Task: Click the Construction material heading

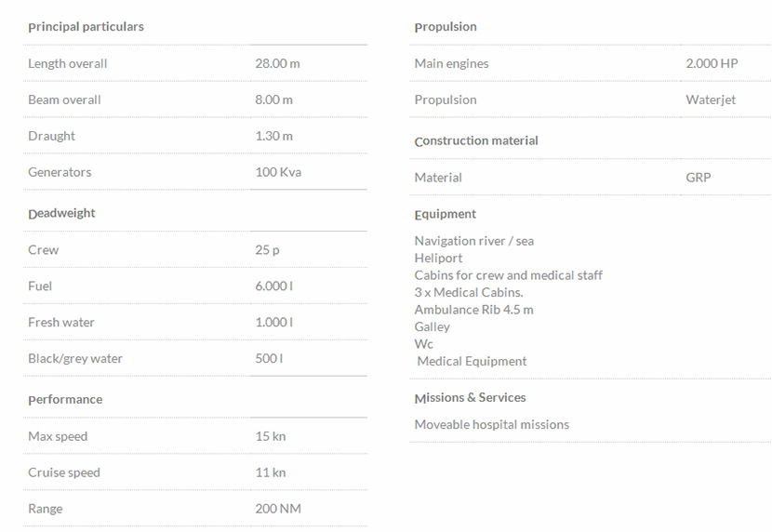Action: pyautogui.click(x=476, y=141)
